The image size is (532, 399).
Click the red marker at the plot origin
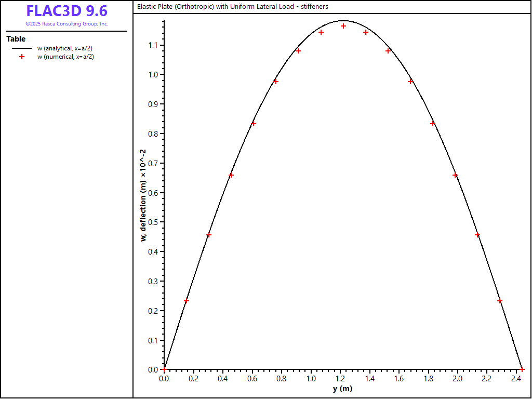[x=164, y=369]
